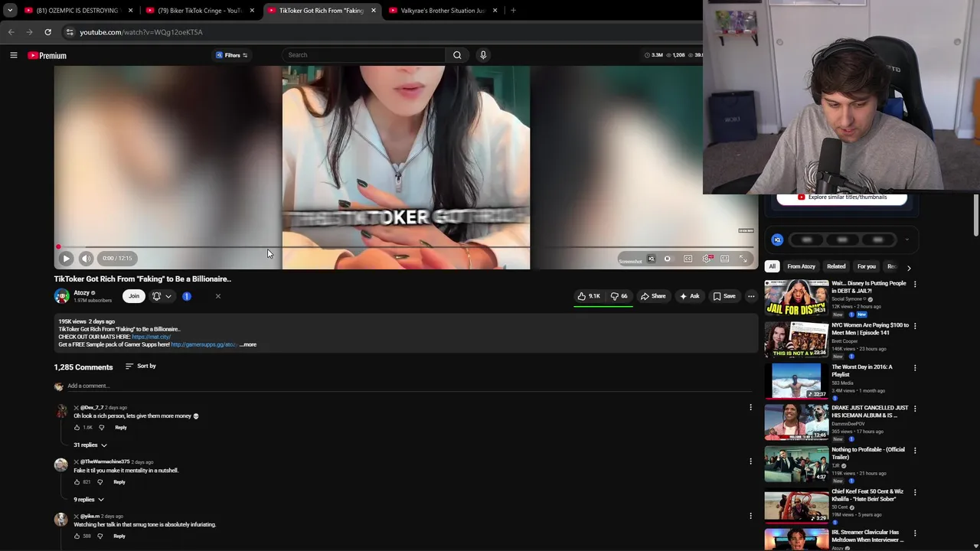Open player settings gear
Screen dimensions: 980x551
(707, 259)
